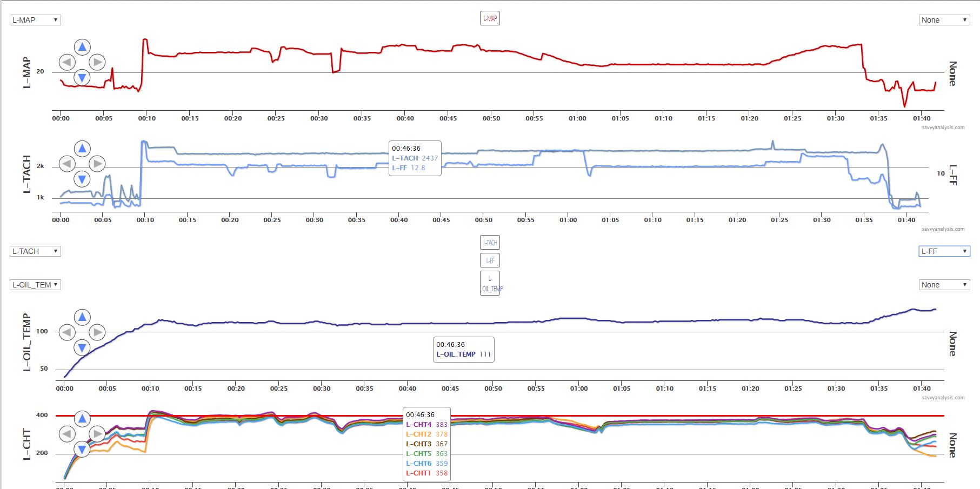Screen dimensions: 980x489
Task: Pan the L-OIL_TEMP chart right
Action: pos(97,332)
